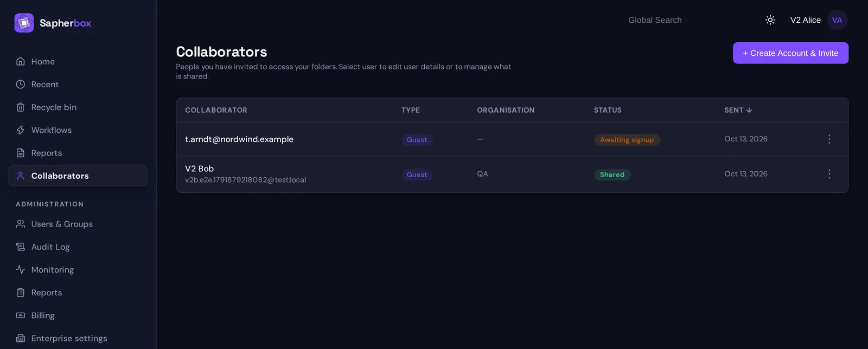Click the Collaborators person icon
This screenshot has width=868, height=349.
21,176
